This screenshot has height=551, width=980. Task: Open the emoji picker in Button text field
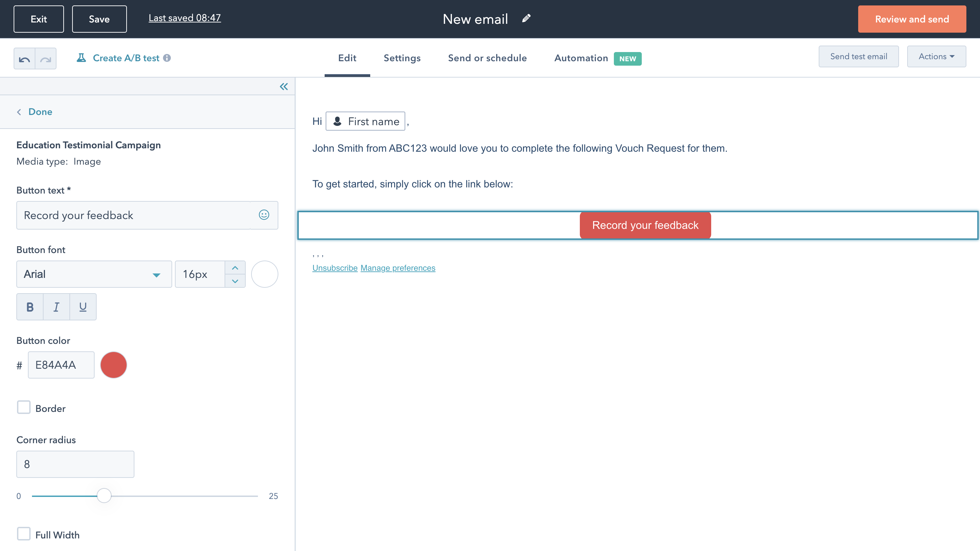(x=264, y=215)
